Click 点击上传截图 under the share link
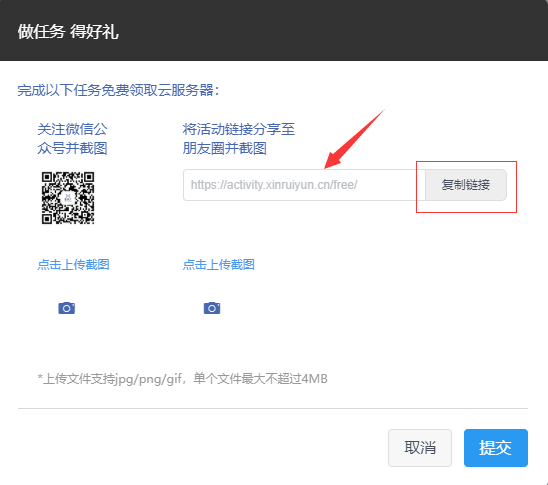 219,265
